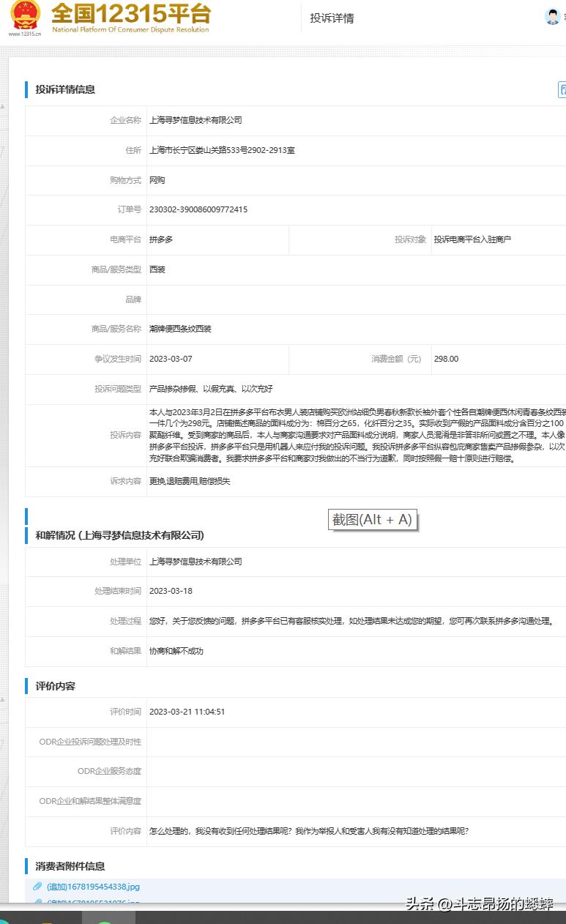Click the 截图(Alt + A) tooltip
Image resolution: width=566 pixels, height=924 pixels.
click(x=373, y=520)
